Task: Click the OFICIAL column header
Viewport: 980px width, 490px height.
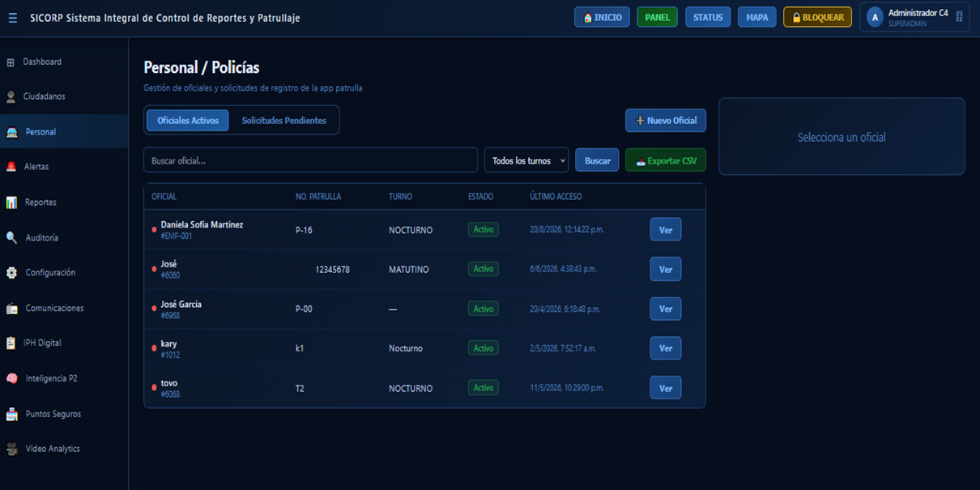Action: click(164, 197)
